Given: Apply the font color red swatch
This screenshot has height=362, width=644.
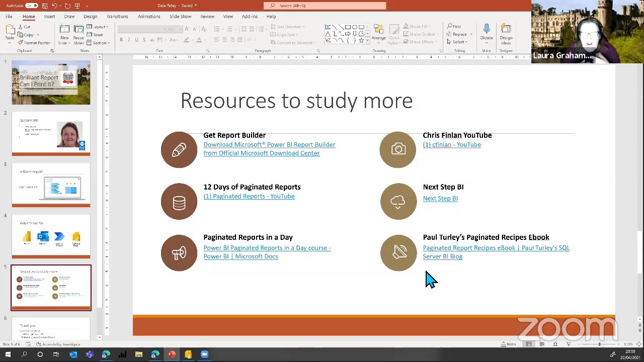Looking at the screenshot, I should point(199,40).
